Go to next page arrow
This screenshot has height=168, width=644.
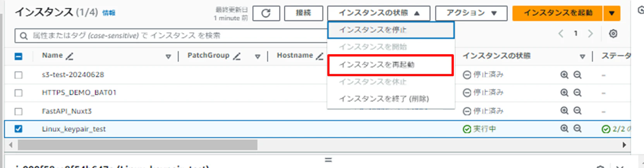(590, 34)
